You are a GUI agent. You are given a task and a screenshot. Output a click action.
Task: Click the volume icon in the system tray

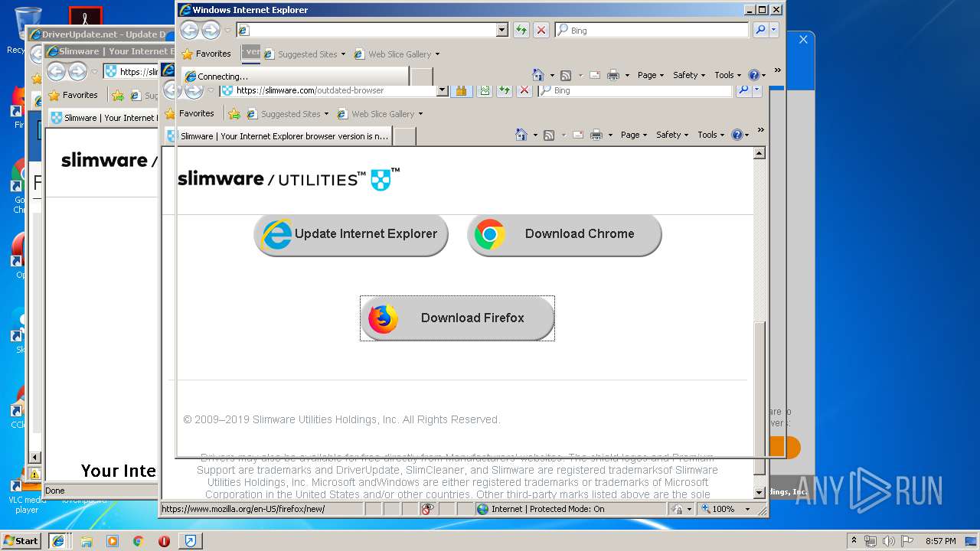[890, 541]
